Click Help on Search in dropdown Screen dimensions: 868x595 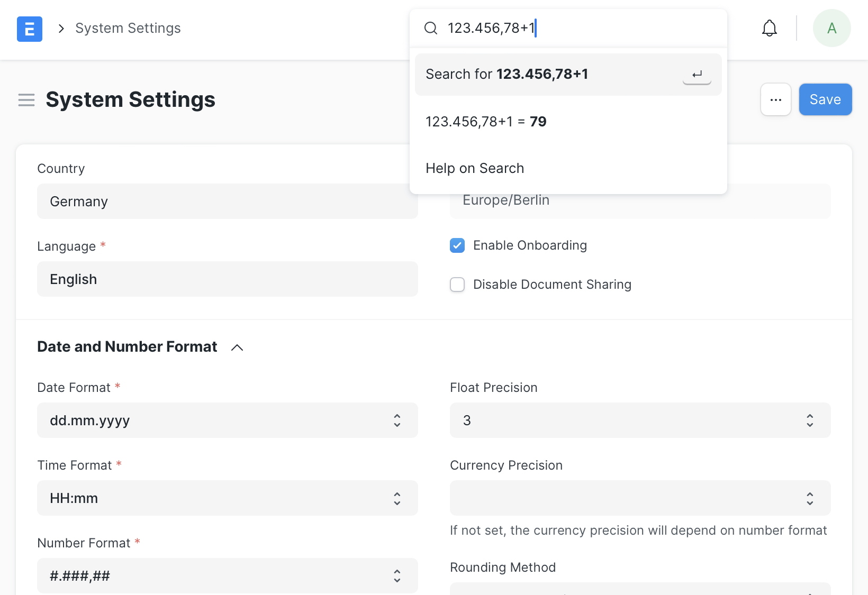[475, 168]
